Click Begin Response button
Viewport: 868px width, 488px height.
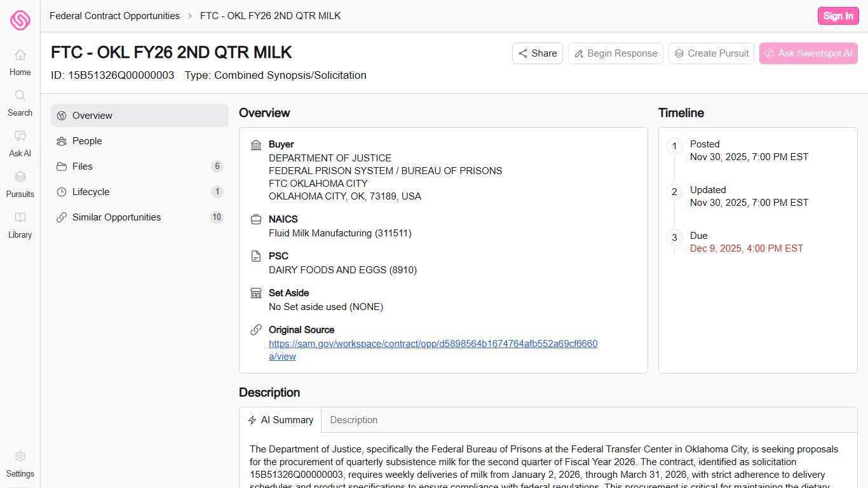(615, 53)
